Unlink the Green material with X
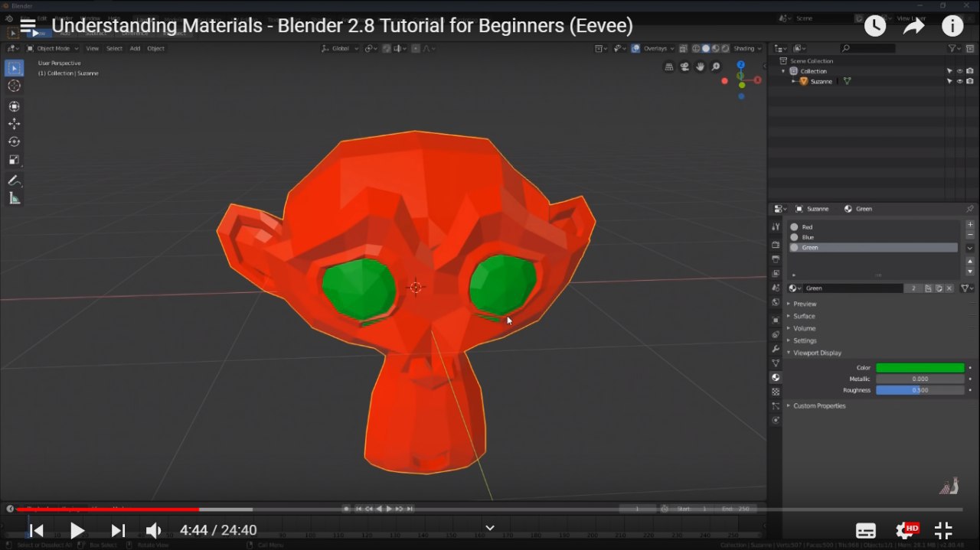Viewport: 980px width, 550px height. tap(949, 288)
